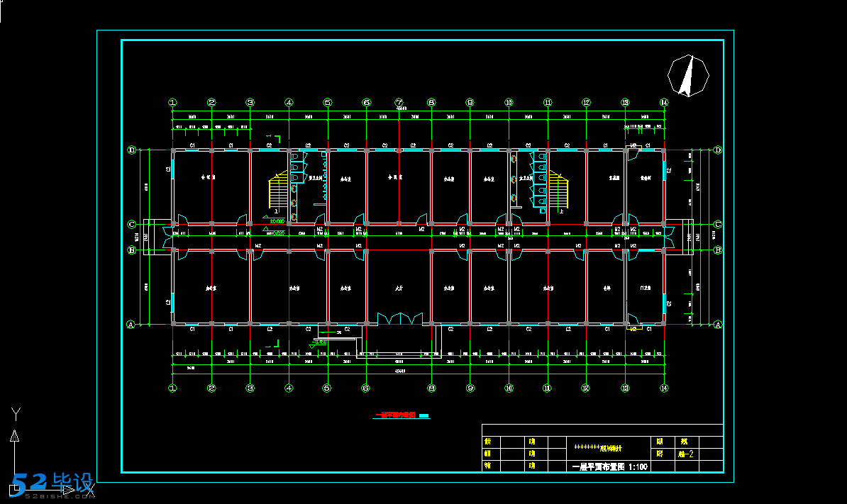Click the "一层平面布置图 1:100" title block text
This screenshot has height=504, width=847.
609,466
